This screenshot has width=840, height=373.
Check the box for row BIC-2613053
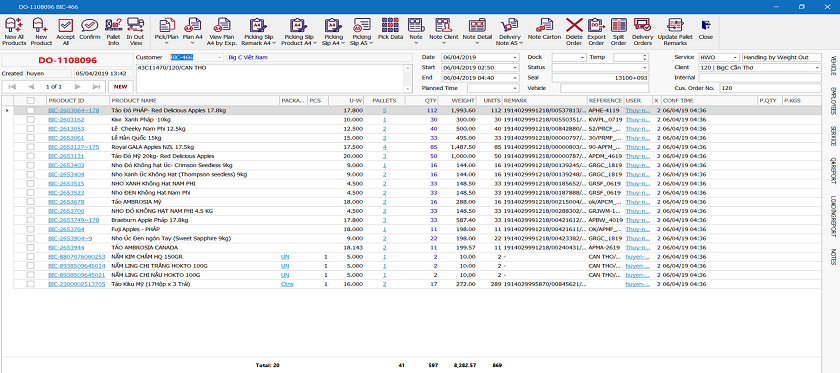pyautogui.click(x=31, y=129)
